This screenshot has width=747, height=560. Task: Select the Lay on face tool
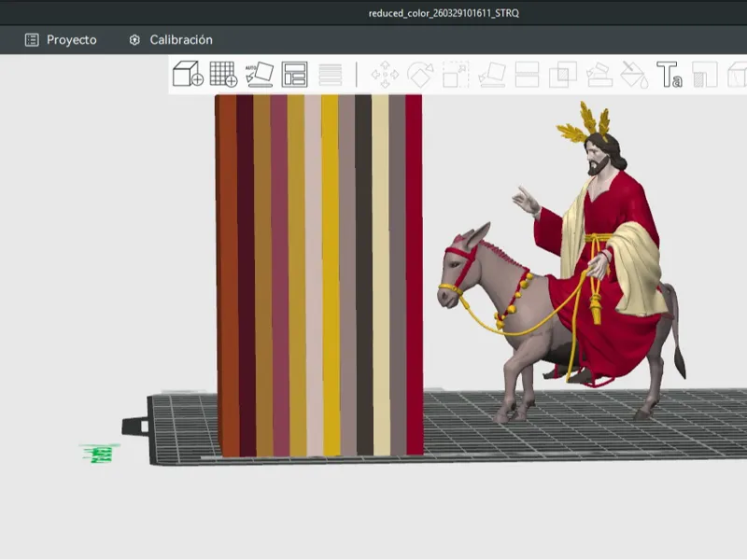tap(492, 75)
